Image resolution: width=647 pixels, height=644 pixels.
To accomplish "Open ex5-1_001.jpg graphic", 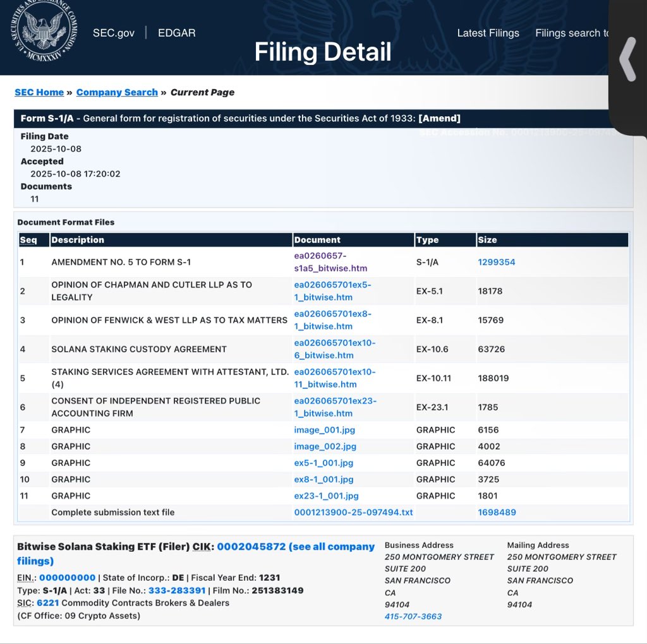I will (x=323, y=463).
